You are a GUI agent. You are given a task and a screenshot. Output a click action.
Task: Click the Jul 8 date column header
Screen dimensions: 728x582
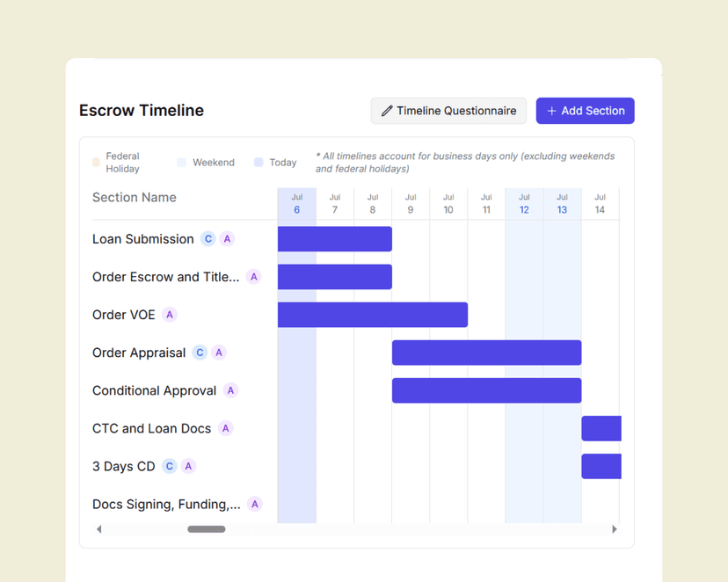(x=373, y=204)
